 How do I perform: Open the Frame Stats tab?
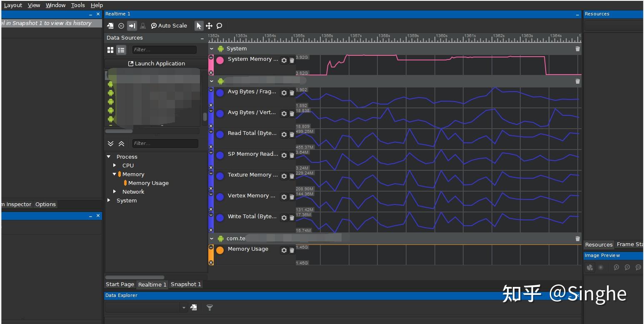(629, 244)
